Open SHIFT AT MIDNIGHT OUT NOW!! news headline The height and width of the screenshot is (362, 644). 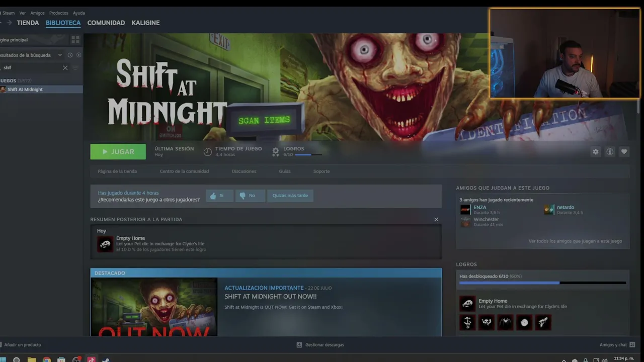(x=271, y=297)
